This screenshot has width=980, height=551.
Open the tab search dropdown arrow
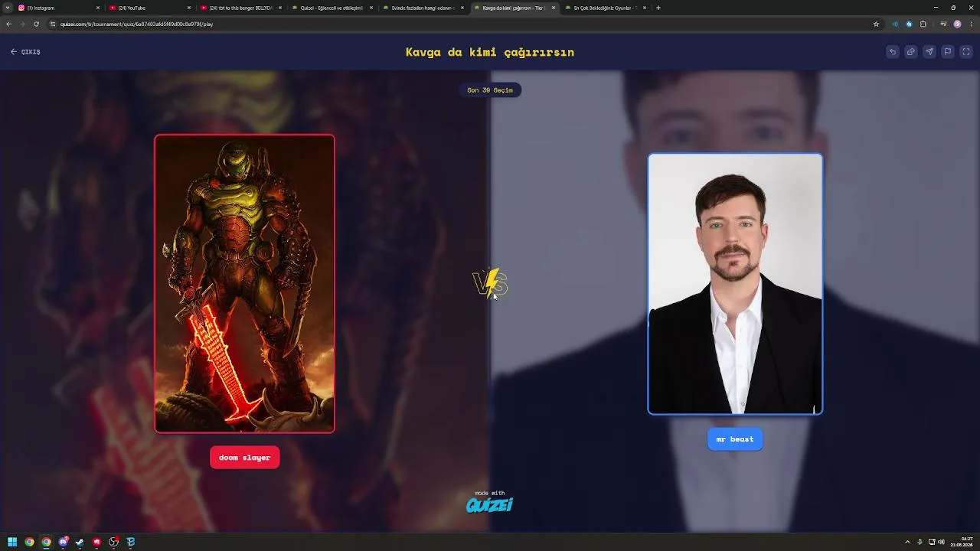(8, 8)
